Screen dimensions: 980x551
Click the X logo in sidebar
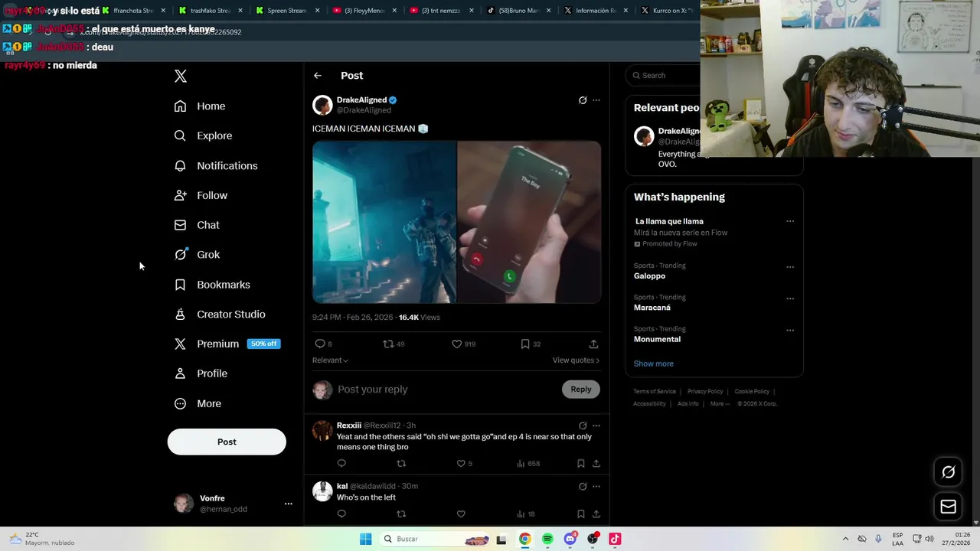(x=181, y=76)
